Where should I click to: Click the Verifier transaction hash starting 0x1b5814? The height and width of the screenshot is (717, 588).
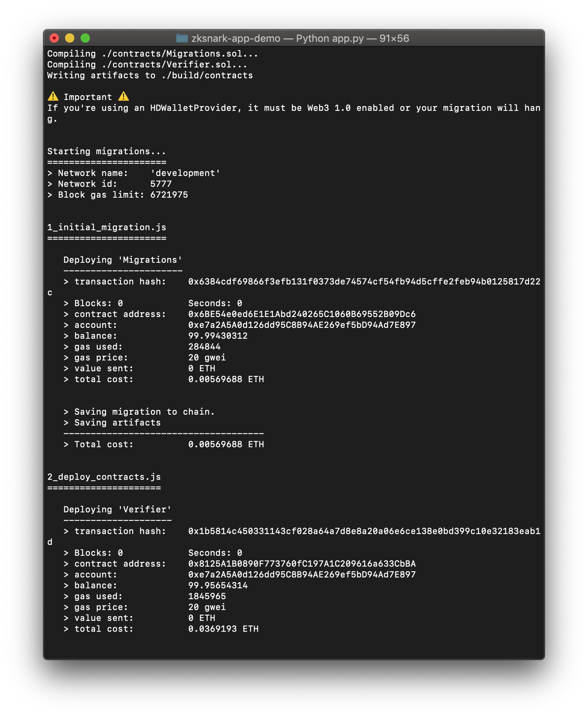(364, 531)
